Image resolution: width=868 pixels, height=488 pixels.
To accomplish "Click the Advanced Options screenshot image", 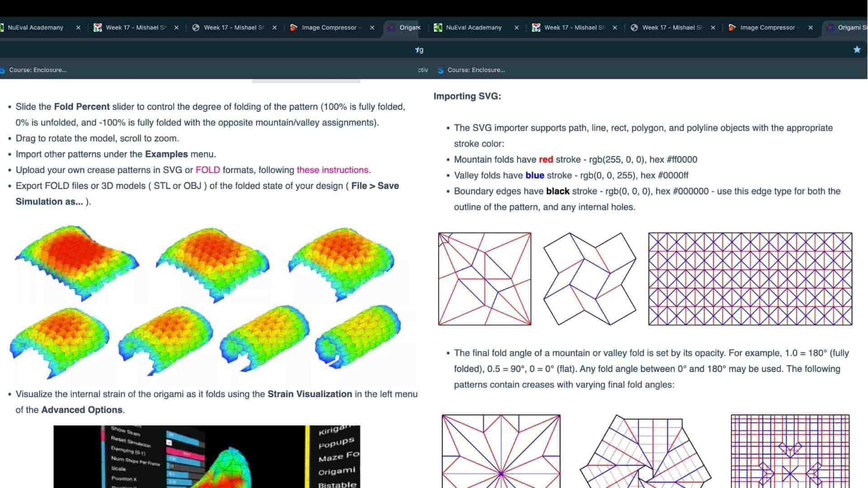I will tap(207, 456).
